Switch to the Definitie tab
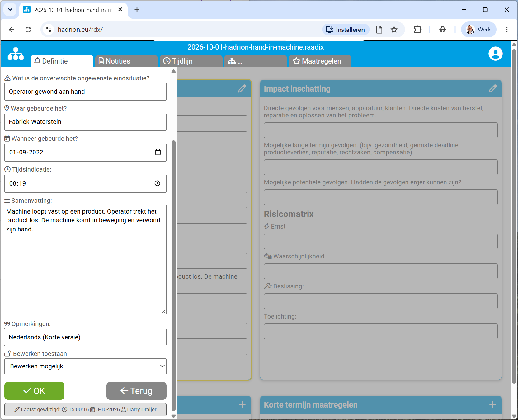This screenshot has height=420, width=518. [62, 61]
